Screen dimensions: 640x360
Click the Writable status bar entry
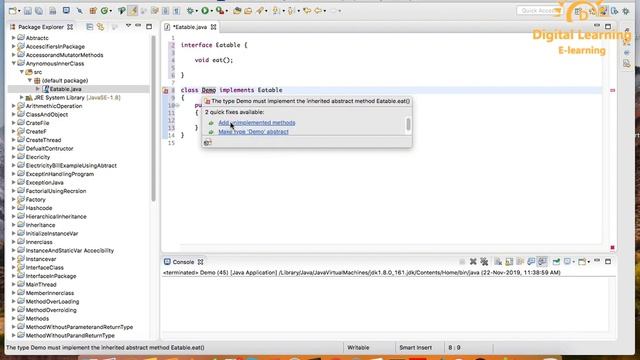tap(358, 348)
